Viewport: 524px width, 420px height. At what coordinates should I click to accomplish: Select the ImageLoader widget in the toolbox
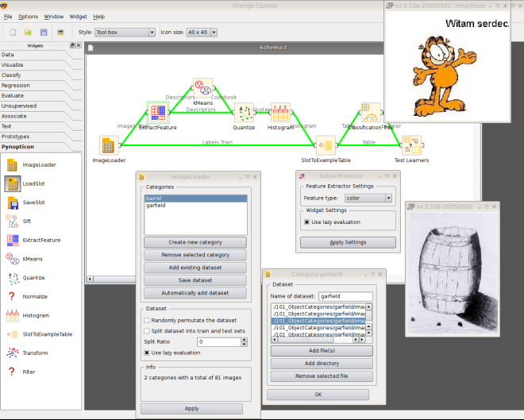click(x=13, y=165)
